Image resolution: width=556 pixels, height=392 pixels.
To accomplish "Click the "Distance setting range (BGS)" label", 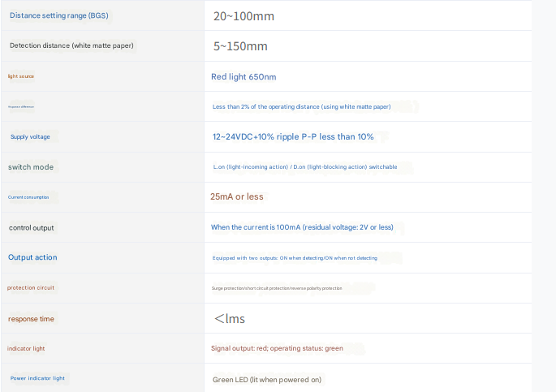I will pyautogui.click(x=58, y=15).
